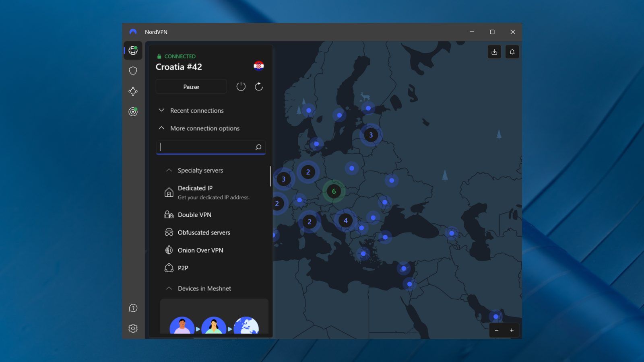Click the Onion Over VPN icon
This screenshot has width=644, height=362.
click(x=169, y=250)
